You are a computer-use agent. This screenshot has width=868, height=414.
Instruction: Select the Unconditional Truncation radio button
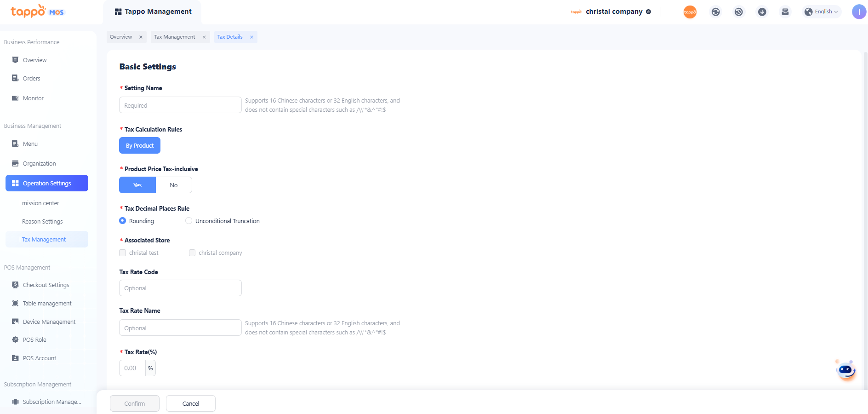[x=188, y=221]
